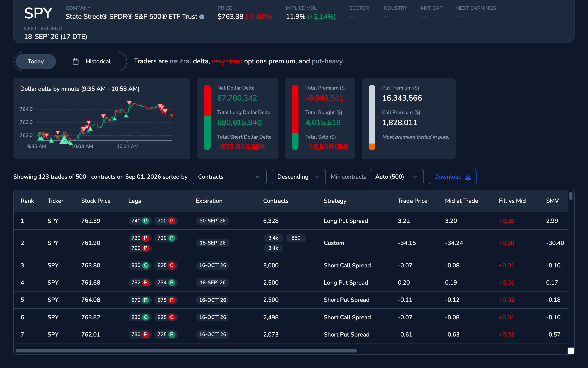Click the implied vol value 11.9%
Screen dimensions: 588x368
(295, 17)
